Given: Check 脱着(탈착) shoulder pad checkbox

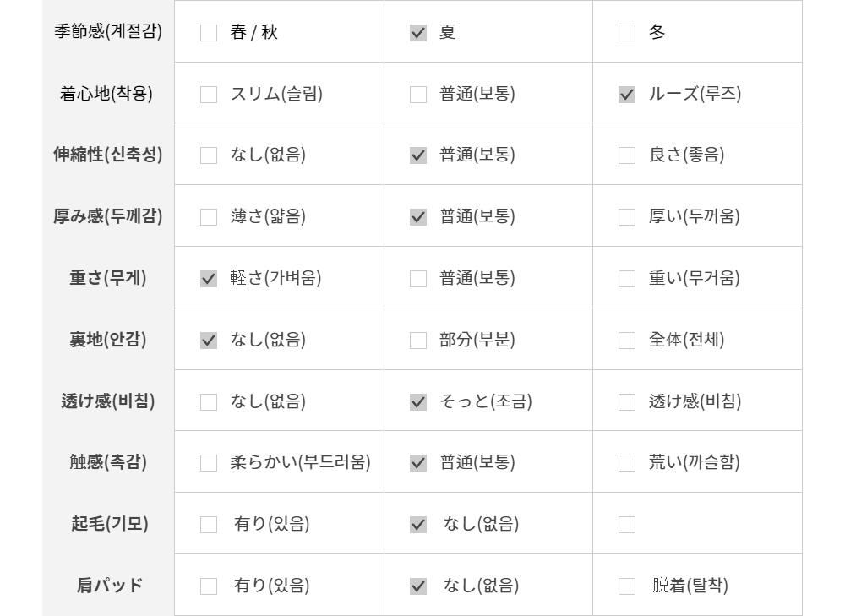Looking at the screenshot, I should (627, 586).
